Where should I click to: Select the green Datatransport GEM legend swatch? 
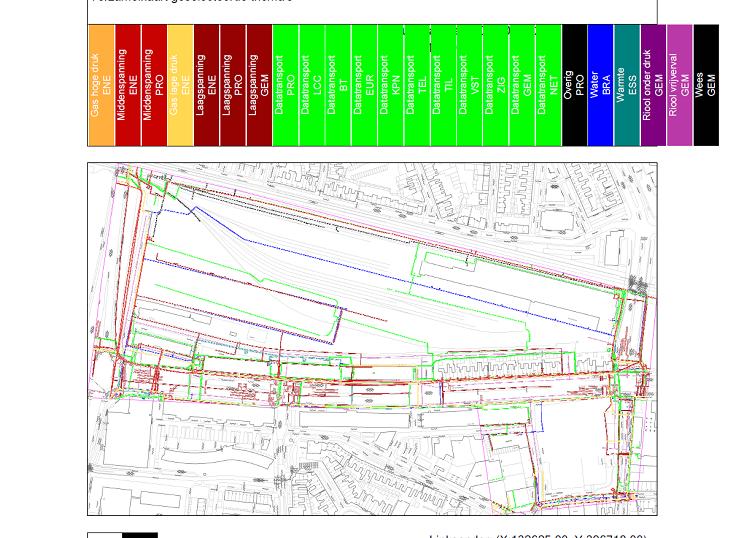point(522,85)
